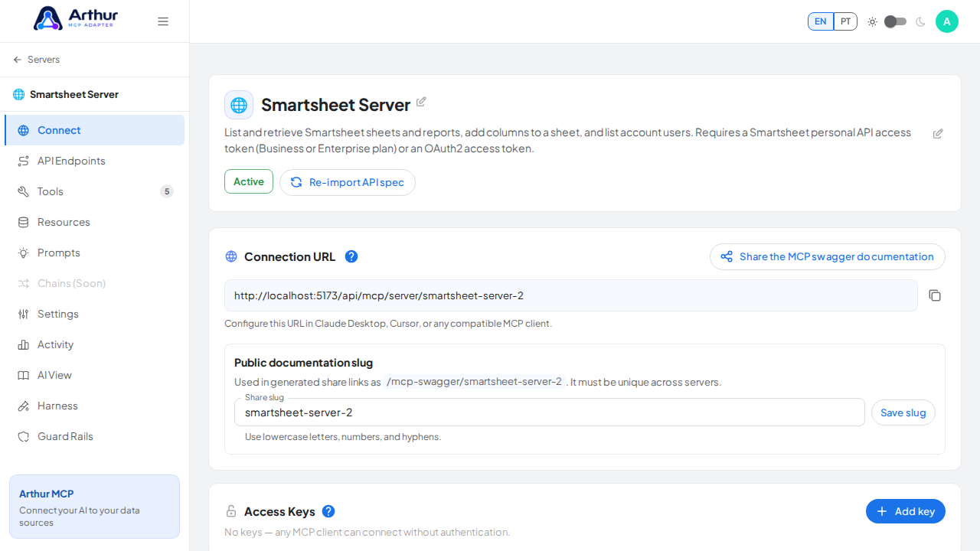Edit server description pencil icon
This screenshot has width=980, height=551.
(938, 134)
